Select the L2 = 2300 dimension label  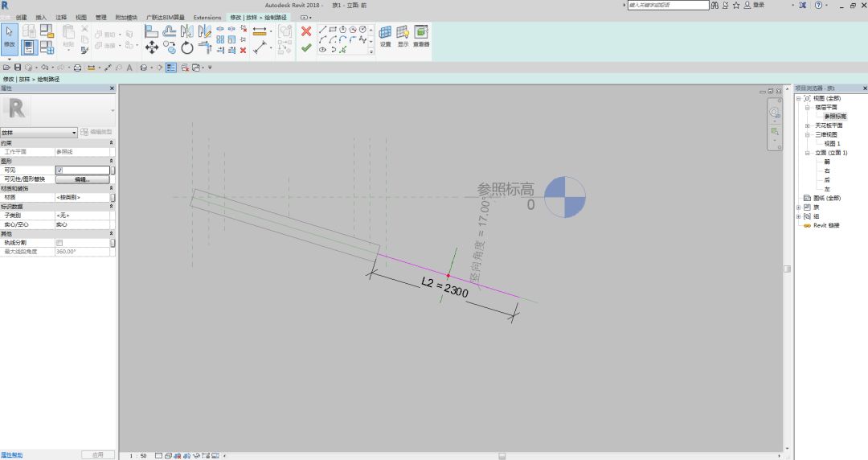coord(444,287)
